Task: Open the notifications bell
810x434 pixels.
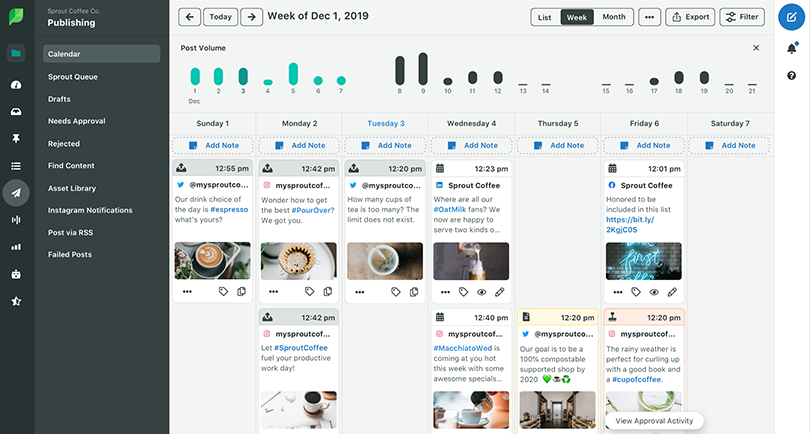Action: 791,49
